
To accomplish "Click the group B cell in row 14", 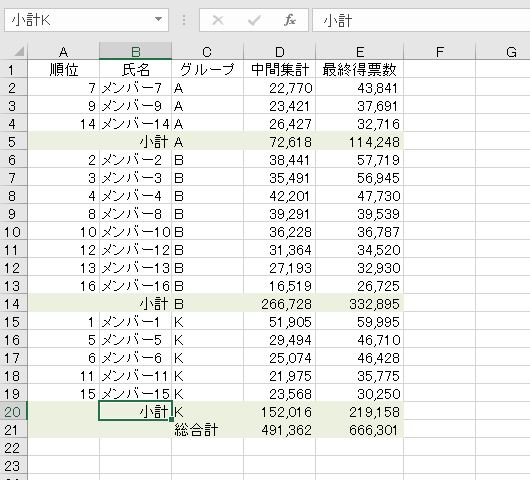I will pos(207,304).
